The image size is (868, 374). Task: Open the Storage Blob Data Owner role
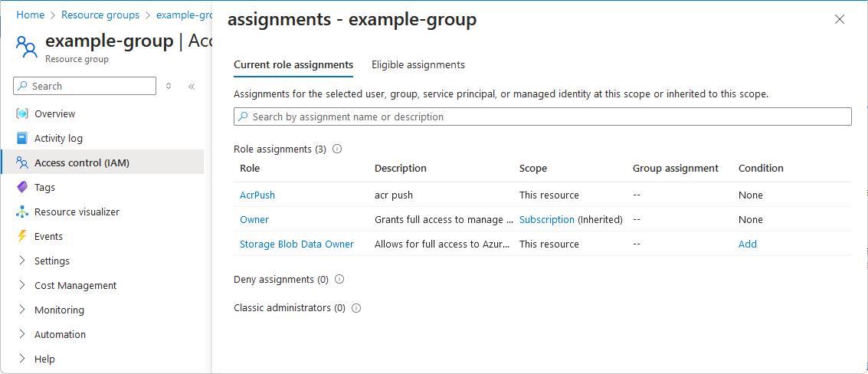click(x=296, y=244)
